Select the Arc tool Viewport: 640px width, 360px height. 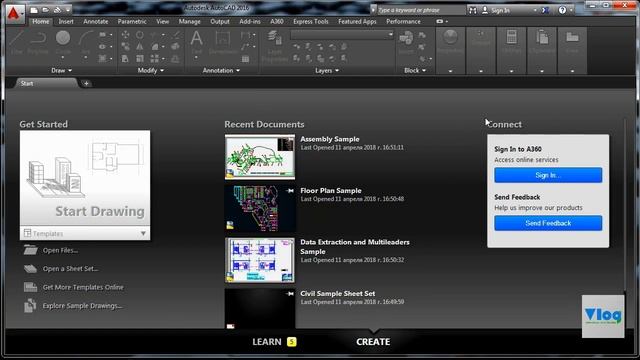coord(85,42)
